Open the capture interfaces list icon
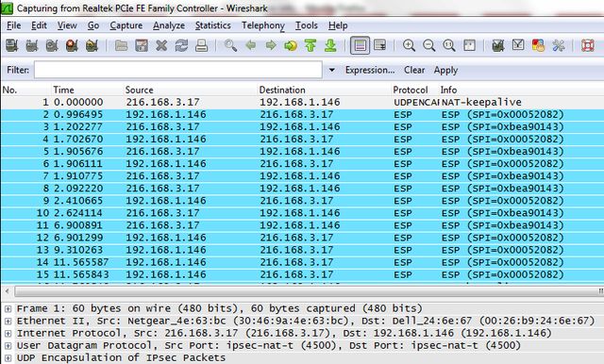The image size is (604, 364). pos(12,45)
